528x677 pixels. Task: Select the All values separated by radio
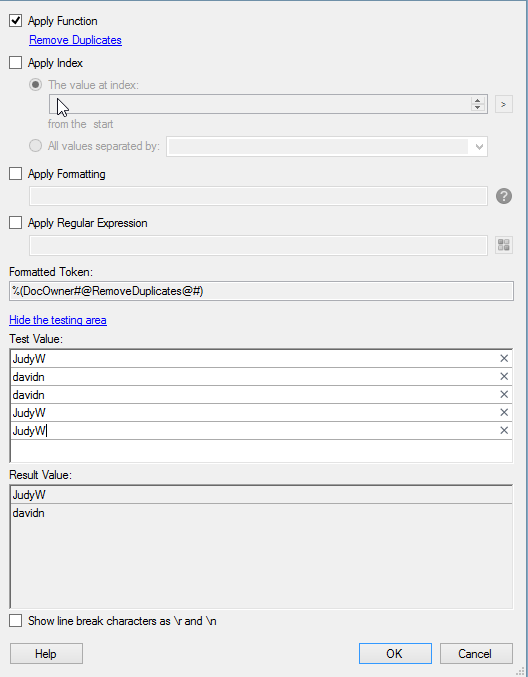tap(35, 146)
